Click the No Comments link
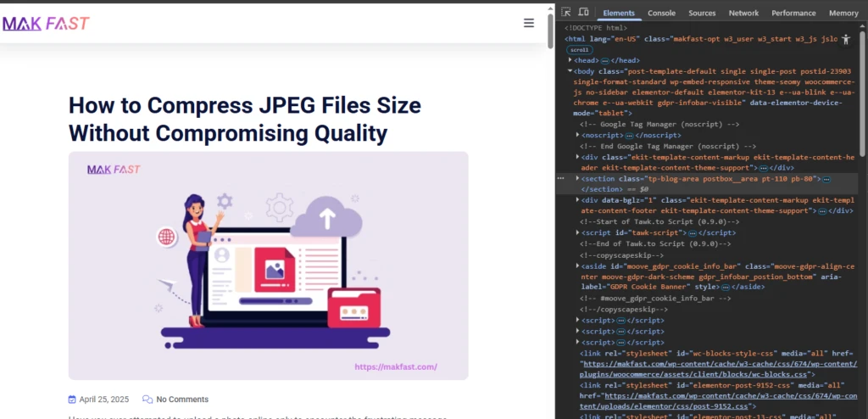Viewport: 868px width, 419px height. click(x=182, y=399)
